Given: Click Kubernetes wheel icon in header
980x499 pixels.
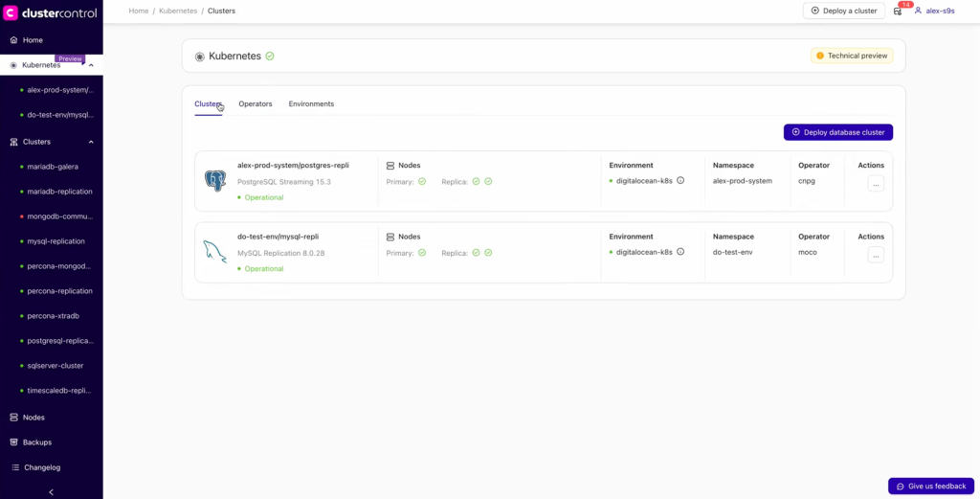Looking at the screenshot, I should click(200, 57).
